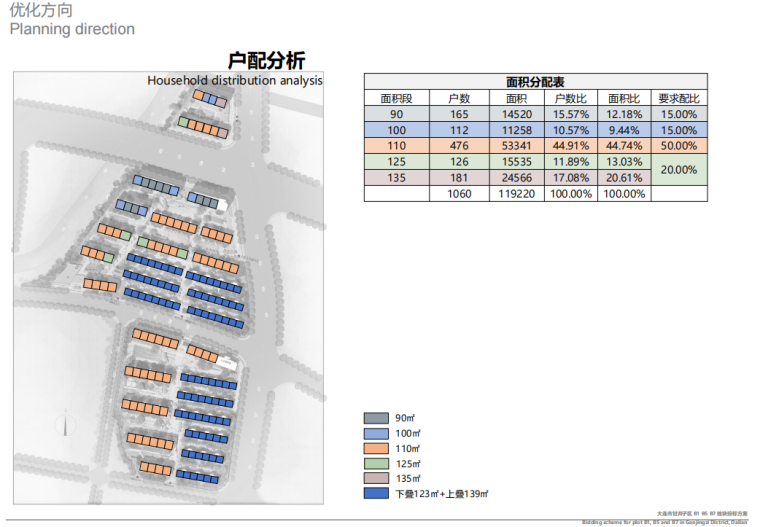Pick the 110㎡ orange legend swatch
Screen dimensions: 760x527
pos(378,448)
